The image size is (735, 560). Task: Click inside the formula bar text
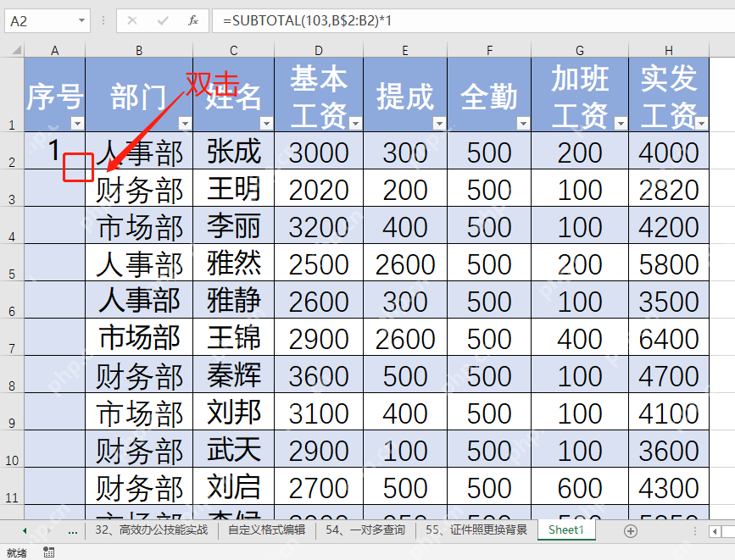(x=473, y=20)
